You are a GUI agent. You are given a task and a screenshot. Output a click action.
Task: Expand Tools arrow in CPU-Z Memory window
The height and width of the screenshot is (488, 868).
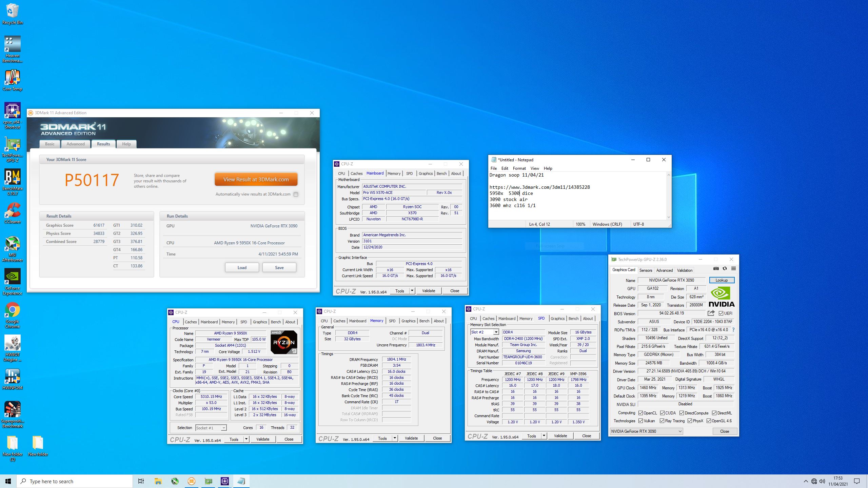tap(395, 438)
